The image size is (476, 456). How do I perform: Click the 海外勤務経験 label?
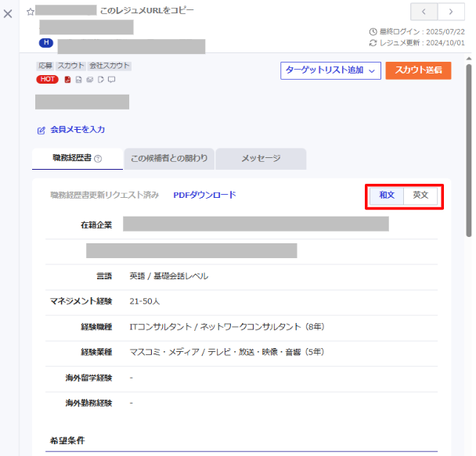coord(89,404)
